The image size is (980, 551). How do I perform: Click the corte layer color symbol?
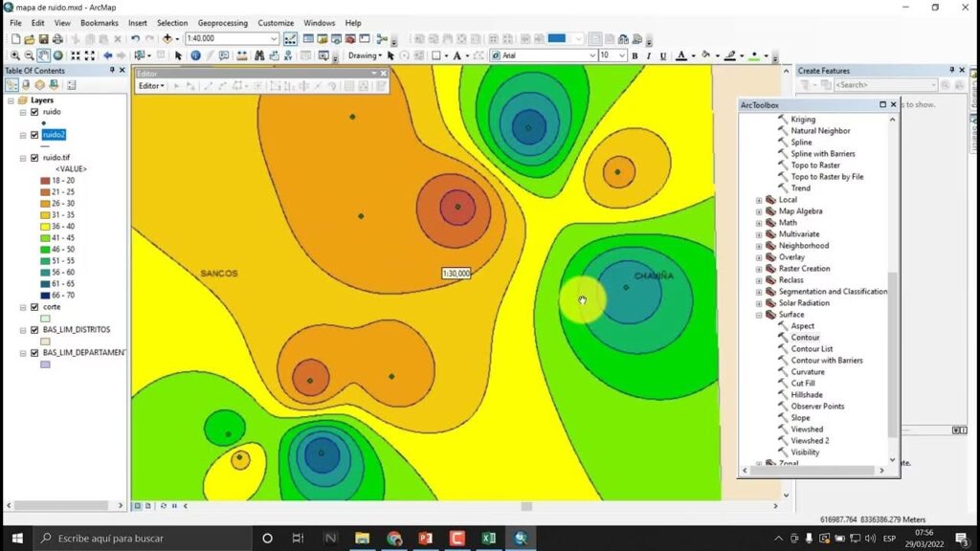(x=45, y=319)
